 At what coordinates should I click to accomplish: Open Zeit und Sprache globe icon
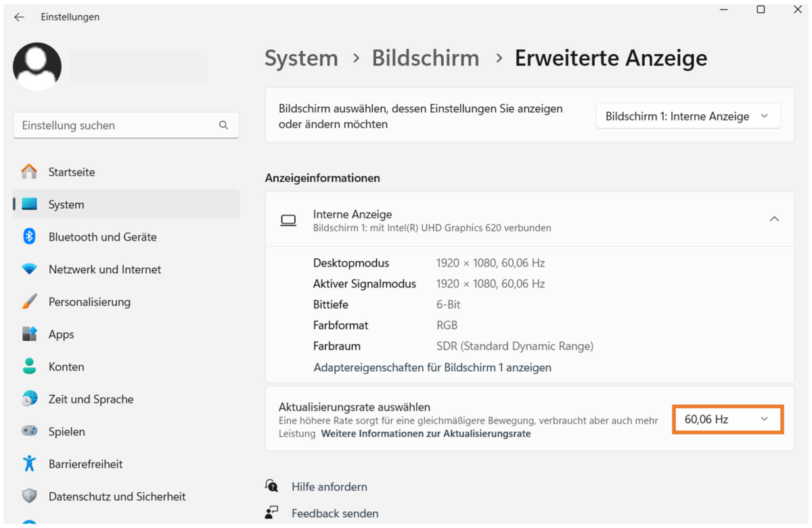pyautogui.click(x=29, y=399)
